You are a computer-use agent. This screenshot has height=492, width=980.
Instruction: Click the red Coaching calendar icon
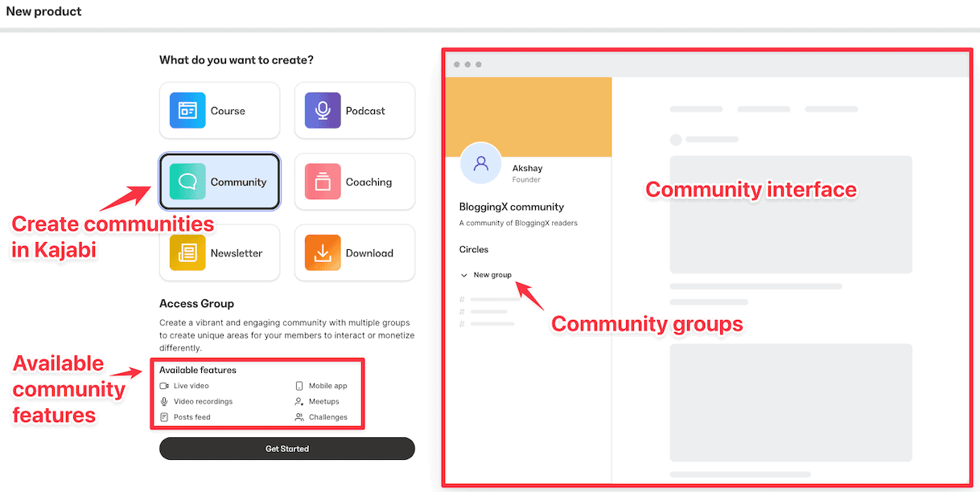click(321, 182)
